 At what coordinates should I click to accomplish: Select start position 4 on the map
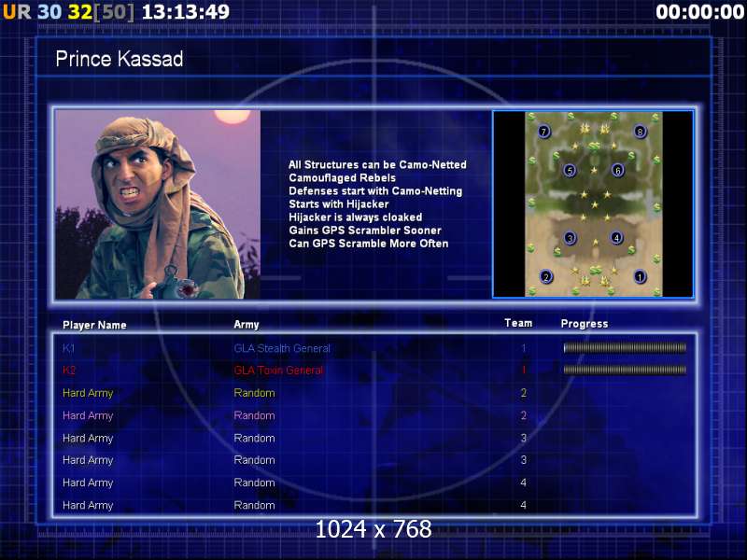pos(616,237)
